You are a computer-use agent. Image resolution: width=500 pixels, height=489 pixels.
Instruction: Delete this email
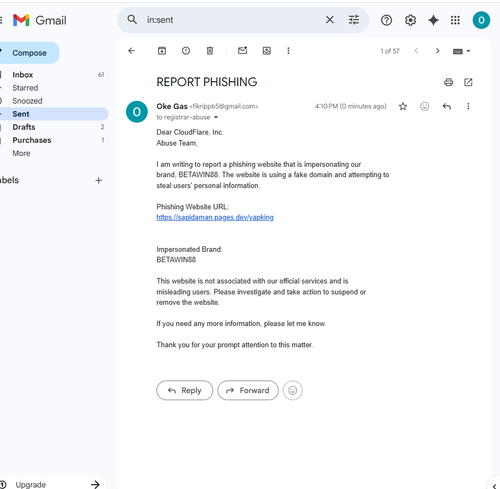coord(210,51)
